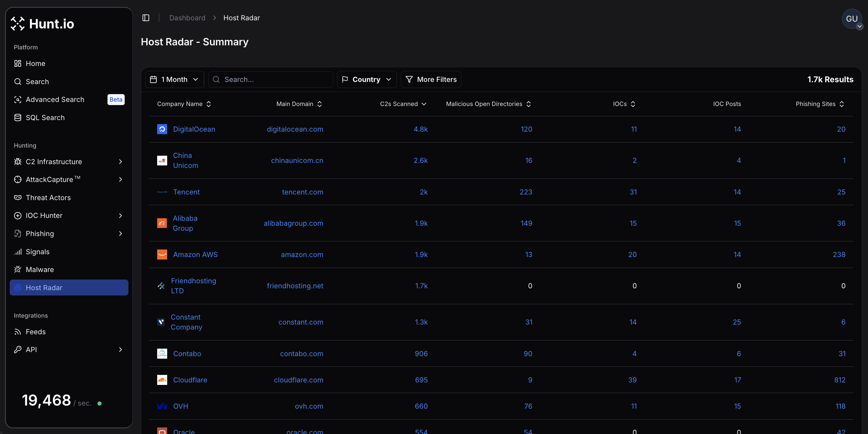Image resolution: width=868 pixels, height=434 pixels.
Task: Sort by Malicious Open Directories column
Action: click(x=489, y=104)
